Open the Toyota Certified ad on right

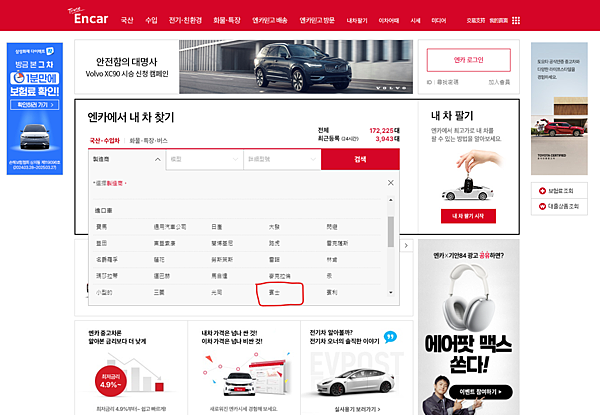point(559,109)
